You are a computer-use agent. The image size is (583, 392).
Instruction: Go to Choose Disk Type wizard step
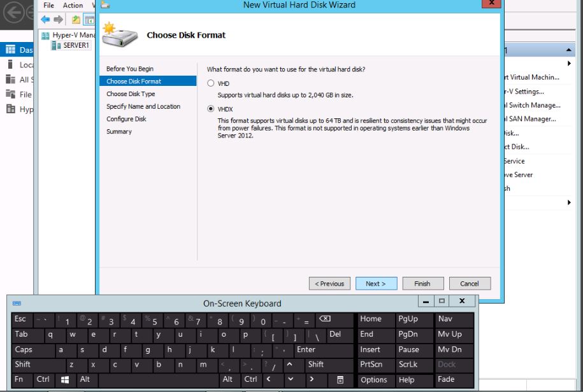[x=131, y=94]
